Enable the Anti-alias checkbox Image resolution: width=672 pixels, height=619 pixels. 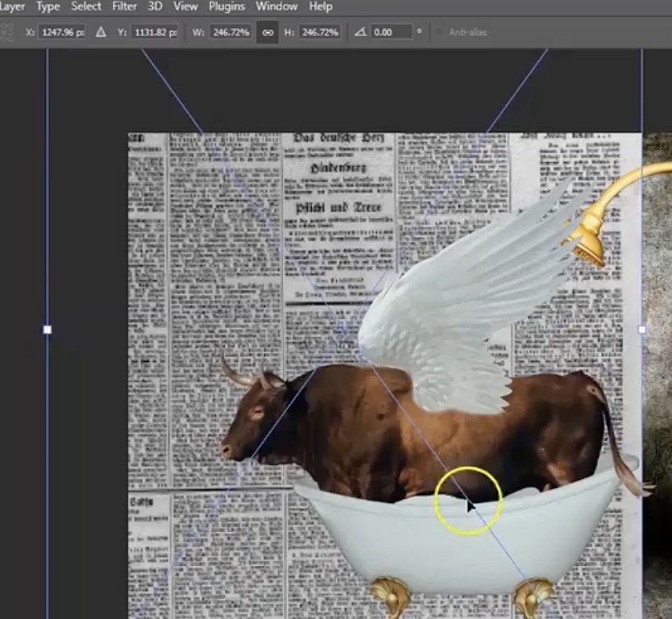coord(439,32)
